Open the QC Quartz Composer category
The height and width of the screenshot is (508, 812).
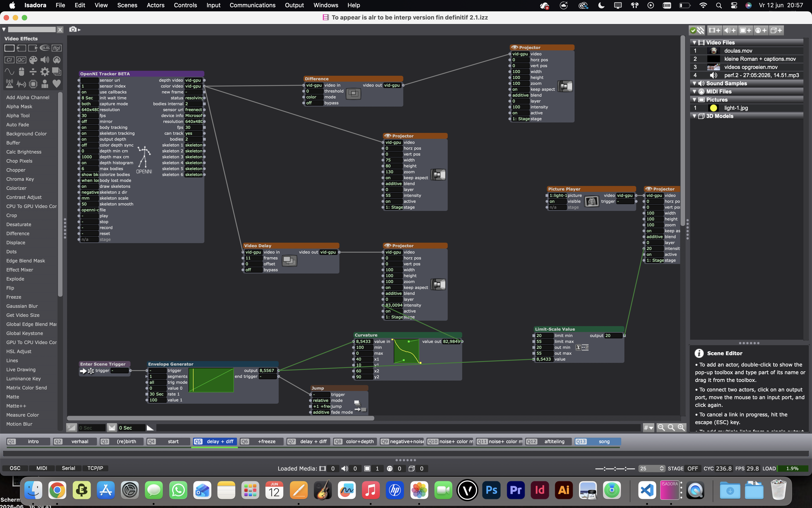pos(21,60)
